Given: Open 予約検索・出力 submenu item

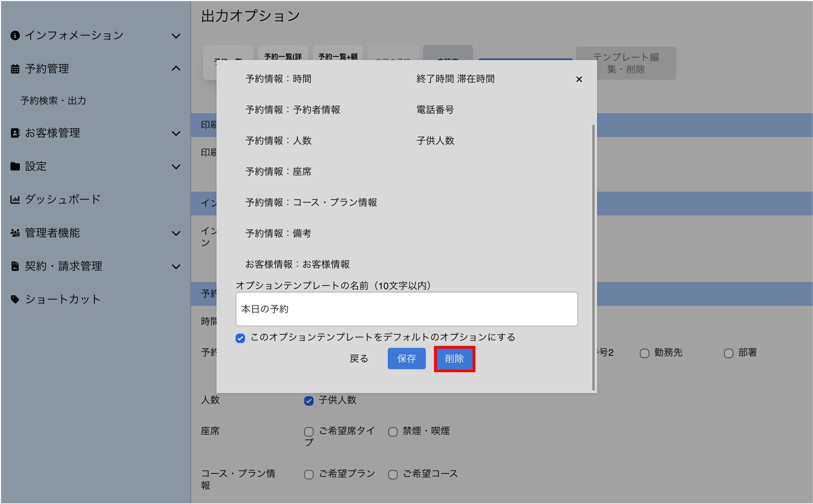Looking at the screenshot, I should 53,100.
